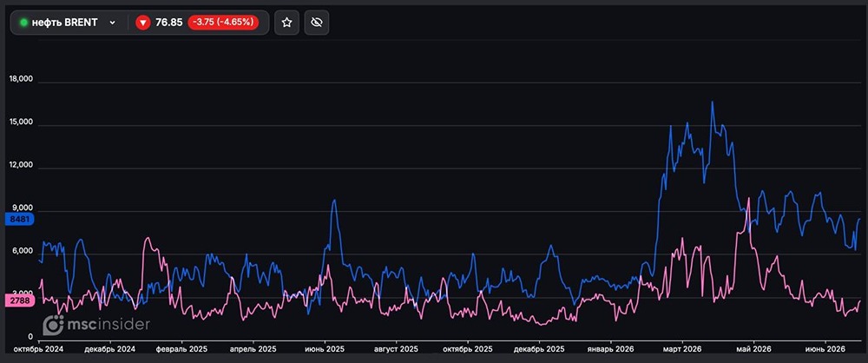This screenshot has height=363, width=868.
Task: Select the январь 2026 axis label
Action: pyautogui.click(x=610, y=349)
